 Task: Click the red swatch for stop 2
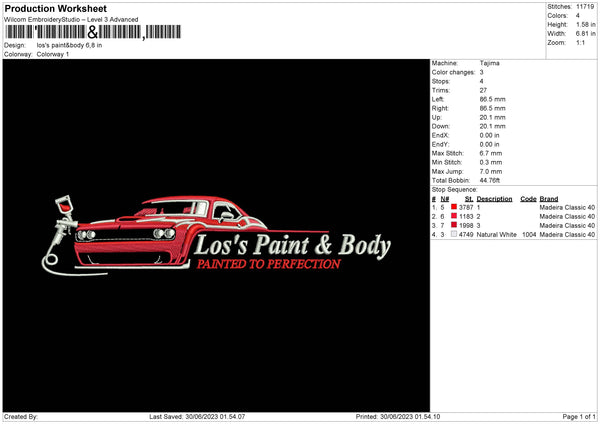[x=454, y=216]
